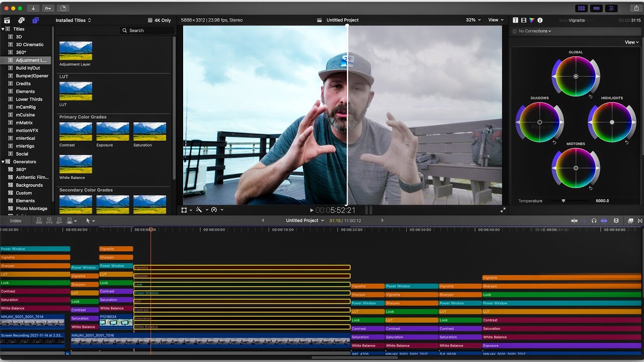Play the viewer from timecode
The width and height of the screenshot is (644, 362).
311,210
